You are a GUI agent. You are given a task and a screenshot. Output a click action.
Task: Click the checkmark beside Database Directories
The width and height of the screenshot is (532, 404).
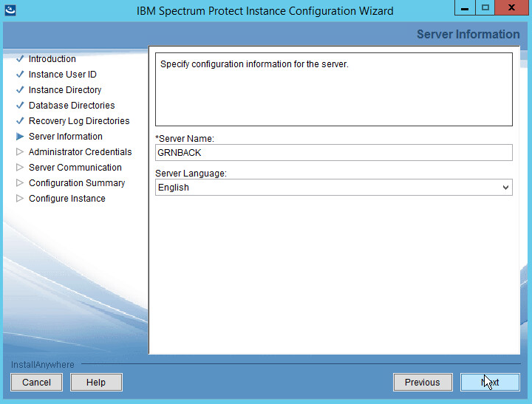pyautogui.click(x=20, y=106)
